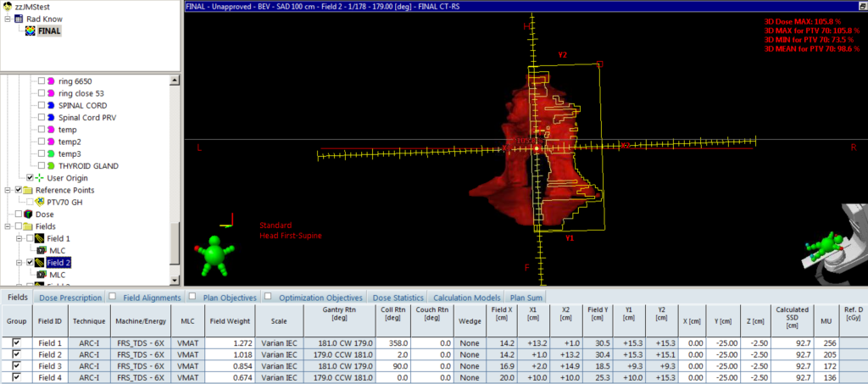This screenshot has height=384, width=868.
Task: Click the PTV70 GH reference point icon
Action: tap(41, 202)
